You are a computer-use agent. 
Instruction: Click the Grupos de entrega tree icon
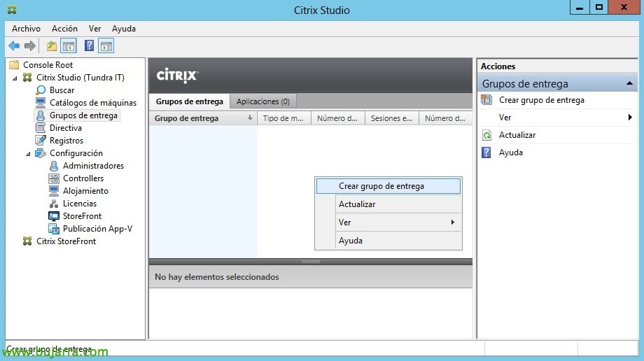click(x=41, y=115)
